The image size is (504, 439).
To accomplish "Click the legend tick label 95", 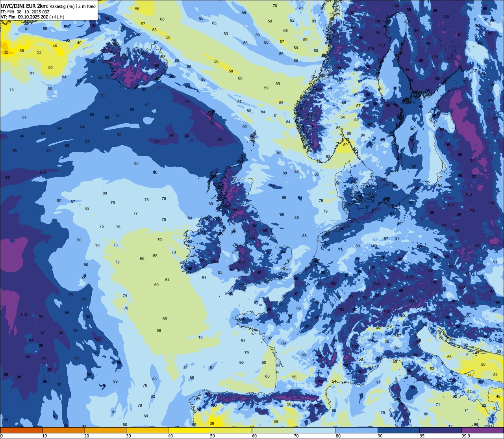I will (x=422, y=436).
